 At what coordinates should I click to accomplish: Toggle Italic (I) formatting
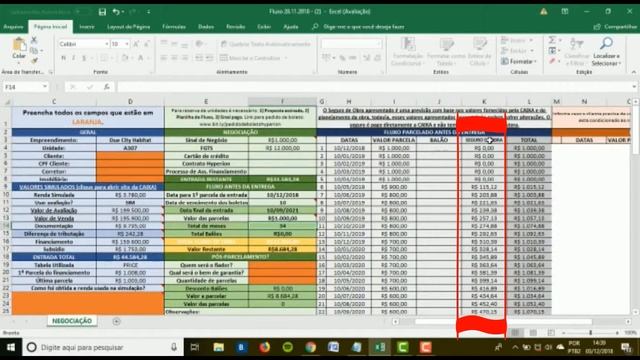tap(73, 58)
